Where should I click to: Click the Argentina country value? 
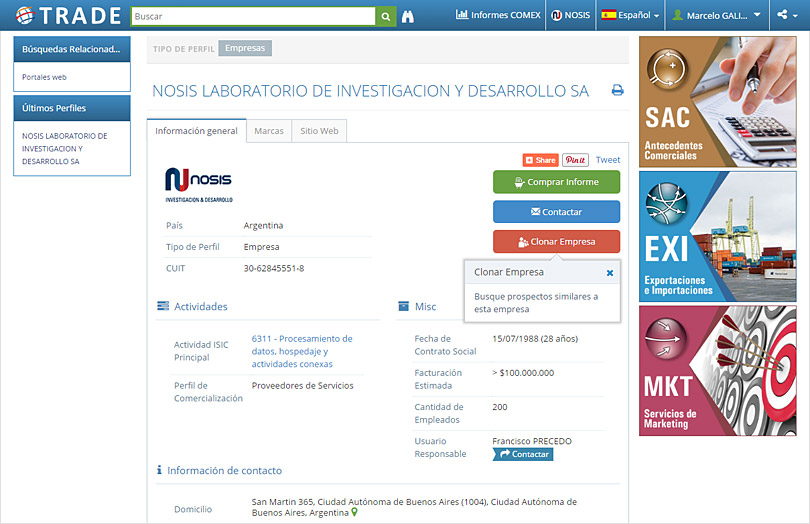[263, 226]
